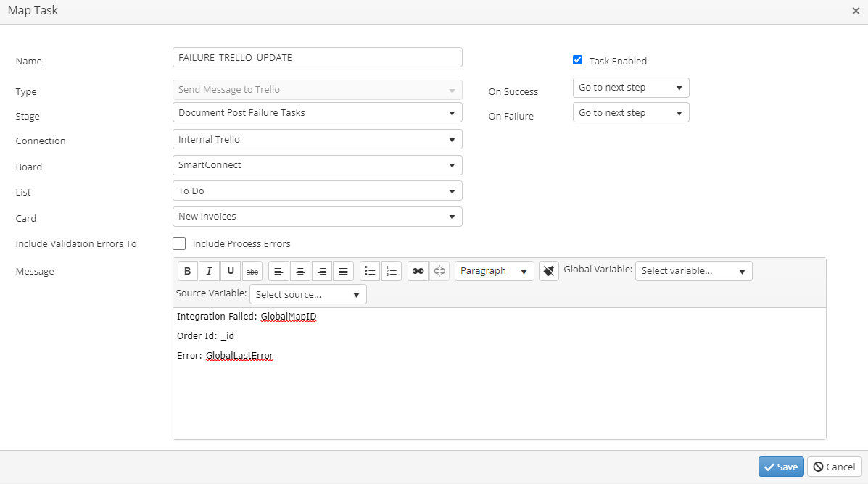Open the List dropdown showing To Do
Screen dimensions: 868x484
pyautogui.click(x=317, y=191)
